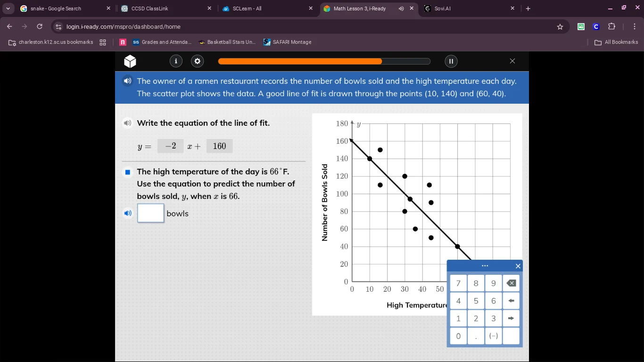Screen dimensions: 644x362
Task: Open the lesson info icon
Action: point(176,61)
